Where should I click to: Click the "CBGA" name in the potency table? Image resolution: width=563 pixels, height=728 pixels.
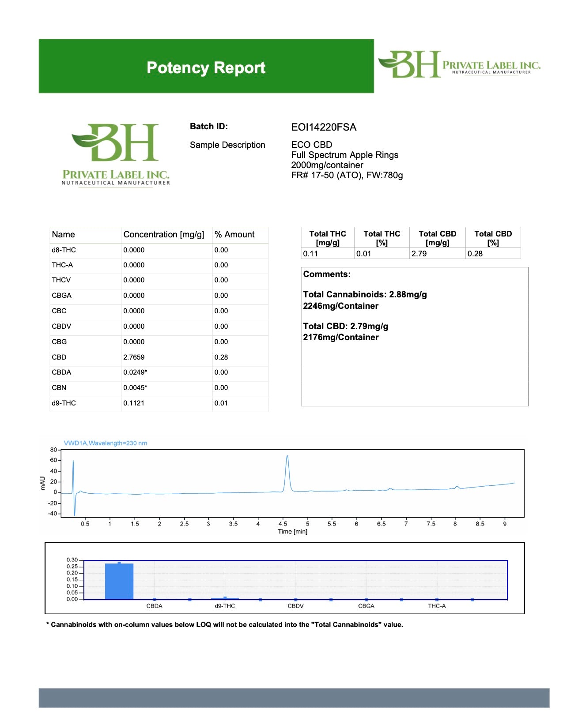pos(61,295)
